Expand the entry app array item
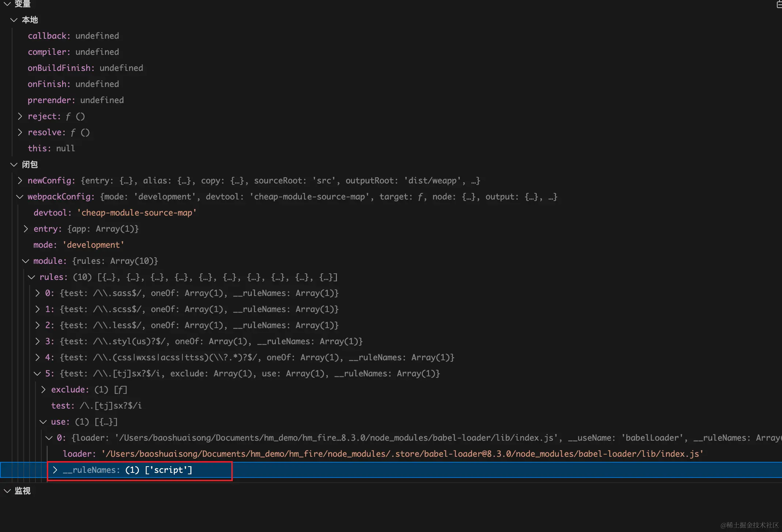 [26, 229]
